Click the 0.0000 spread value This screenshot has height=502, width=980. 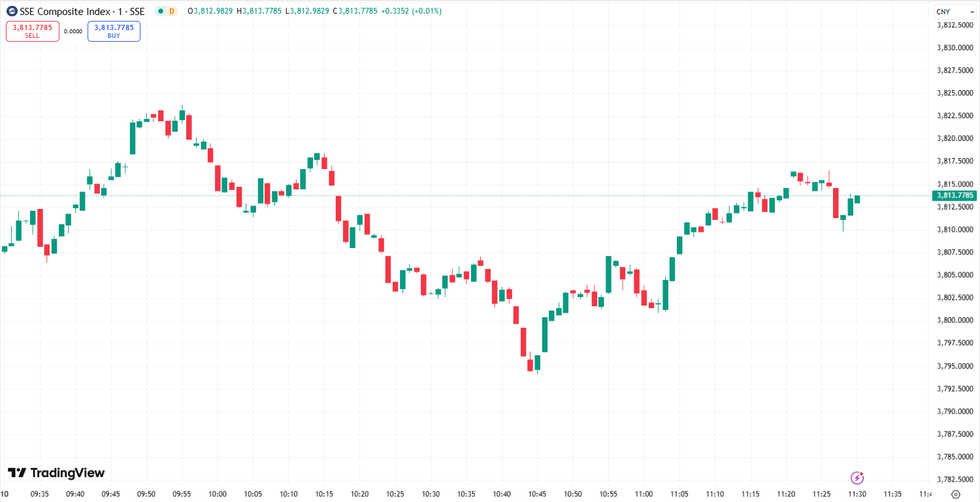coord(73,31)
